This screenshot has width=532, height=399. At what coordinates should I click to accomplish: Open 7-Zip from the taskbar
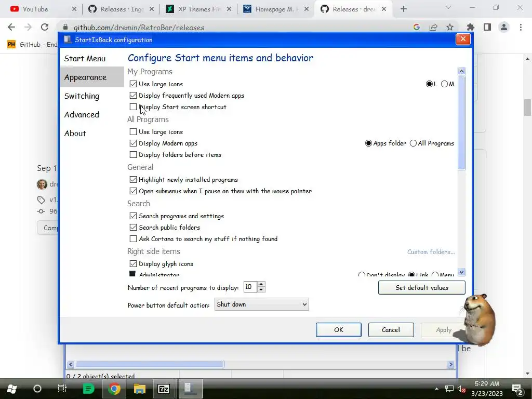[x=164, y=389]
